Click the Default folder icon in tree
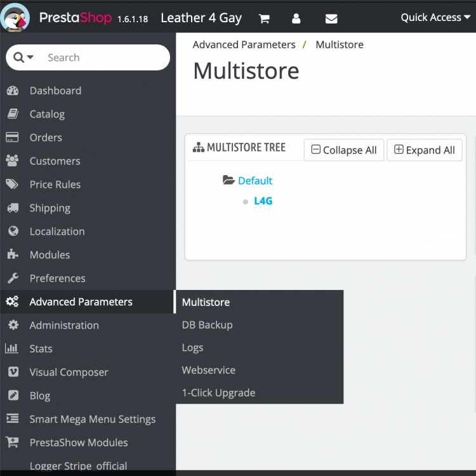Screen dimensions: 476x476 (x=228, y=180)
